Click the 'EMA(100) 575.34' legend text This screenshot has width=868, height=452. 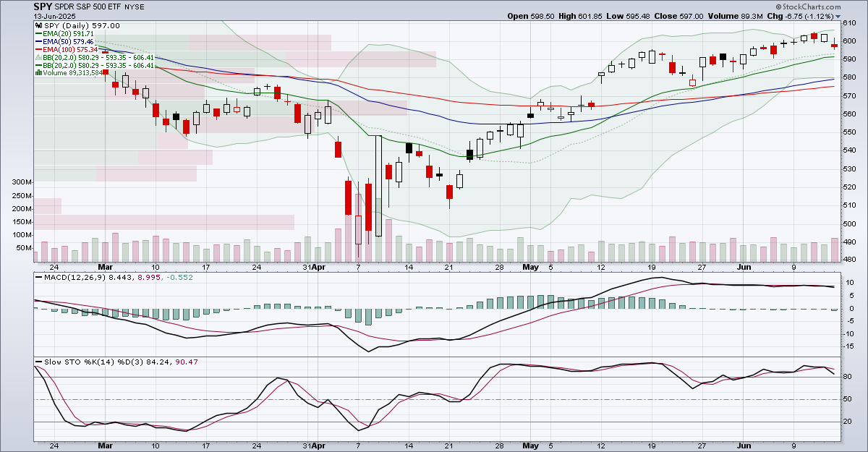point(71,49)
